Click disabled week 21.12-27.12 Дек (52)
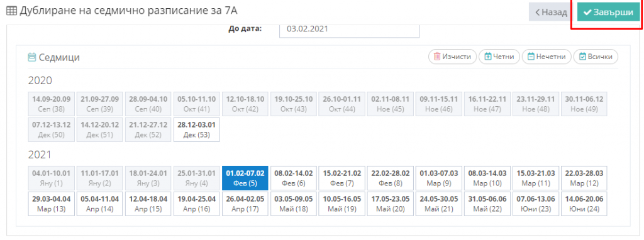Screen dimensions: 644x240 [148, 129]
